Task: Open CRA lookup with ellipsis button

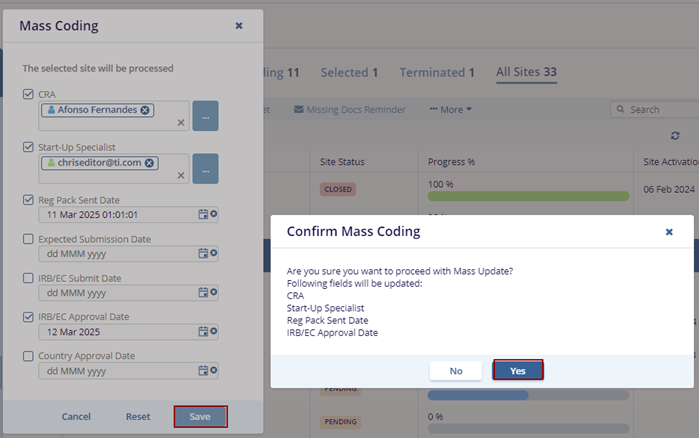Action: [205, 116]
